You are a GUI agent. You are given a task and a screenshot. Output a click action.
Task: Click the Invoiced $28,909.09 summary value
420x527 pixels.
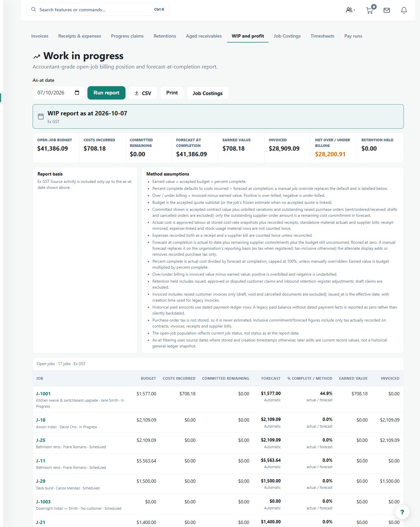[x=284, y=148]
